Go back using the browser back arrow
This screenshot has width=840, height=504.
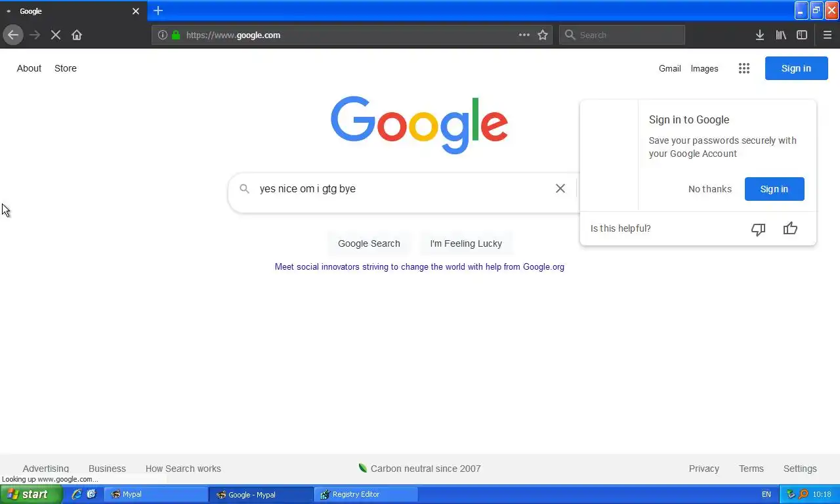point(12,35)
